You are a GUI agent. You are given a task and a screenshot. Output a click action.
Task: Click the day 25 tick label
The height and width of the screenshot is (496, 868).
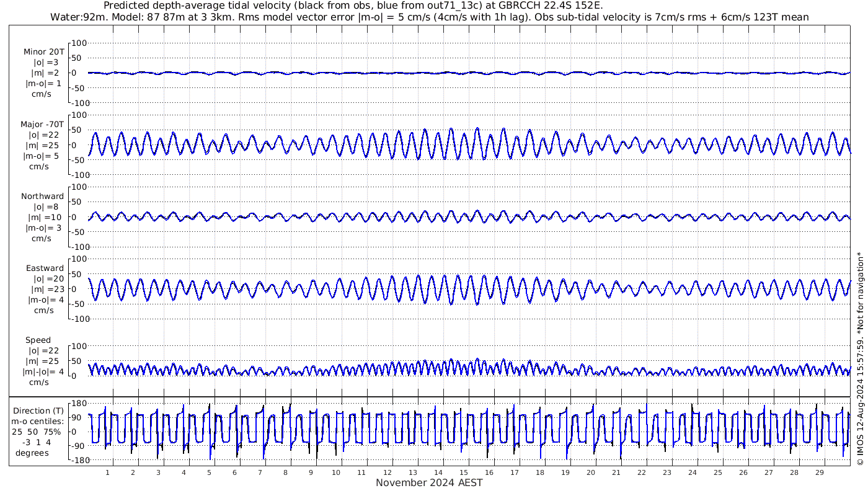coord(717,472)
